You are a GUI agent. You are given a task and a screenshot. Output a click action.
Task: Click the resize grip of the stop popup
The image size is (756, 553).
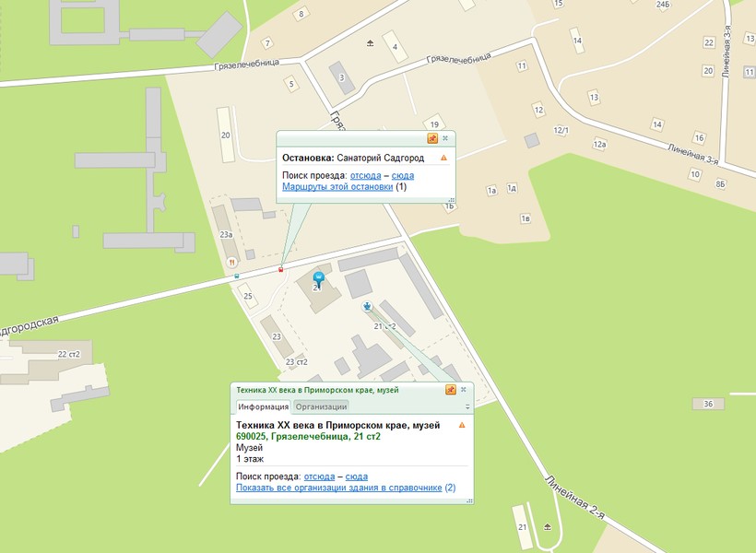tap(452, 200)
